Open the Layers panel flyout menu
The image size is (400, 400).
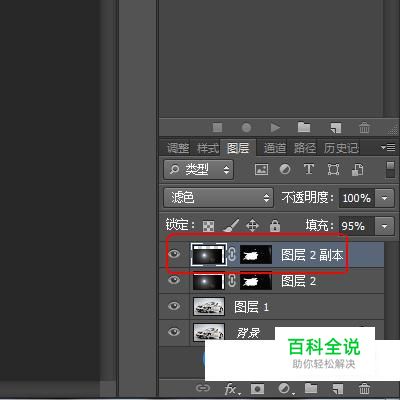[388, 147]
